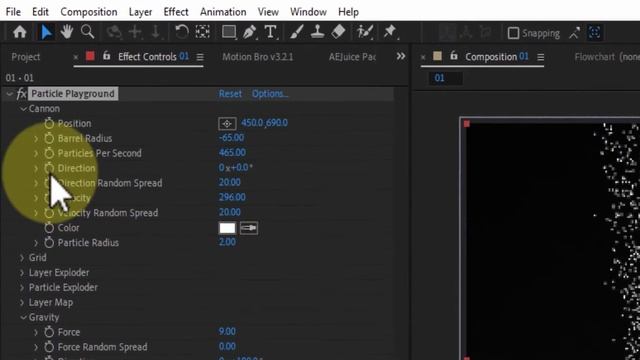This screenshot has width=640, height=360.
Task: Switch to the Project tab
Action: point(26,57)
